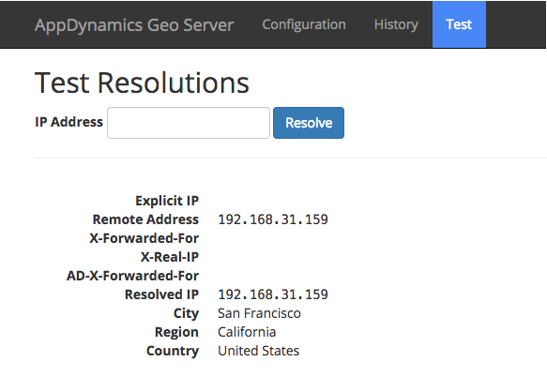
Task: Open the AppDynamics Geo Server home link
Action: pyautogui.click(x=134, y=25)
